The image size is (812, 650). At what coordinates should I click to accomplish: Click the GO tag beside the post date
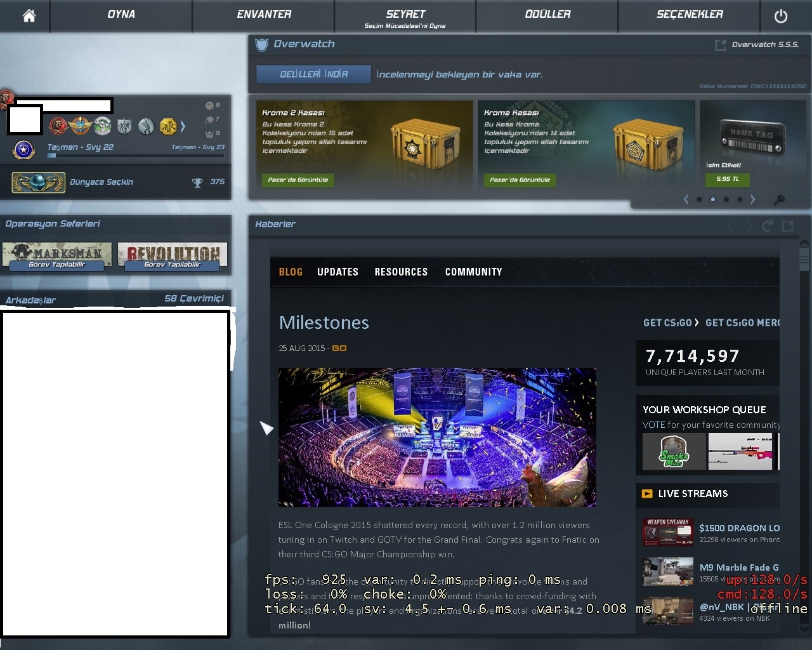(x=339, y=348)
